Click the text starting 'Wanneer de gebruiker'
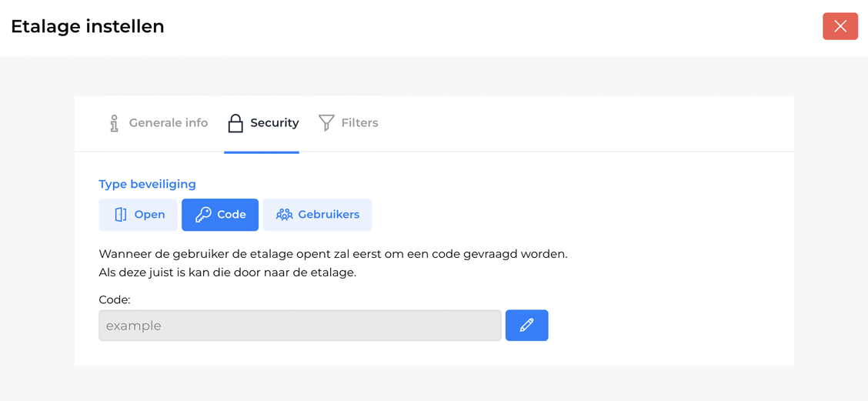The height and width of the screenshot is (401, 868). click(x=332, y=253)
